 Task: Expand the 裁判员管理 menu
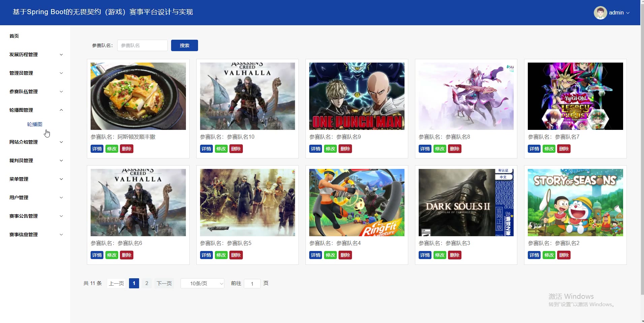point(36,160)
